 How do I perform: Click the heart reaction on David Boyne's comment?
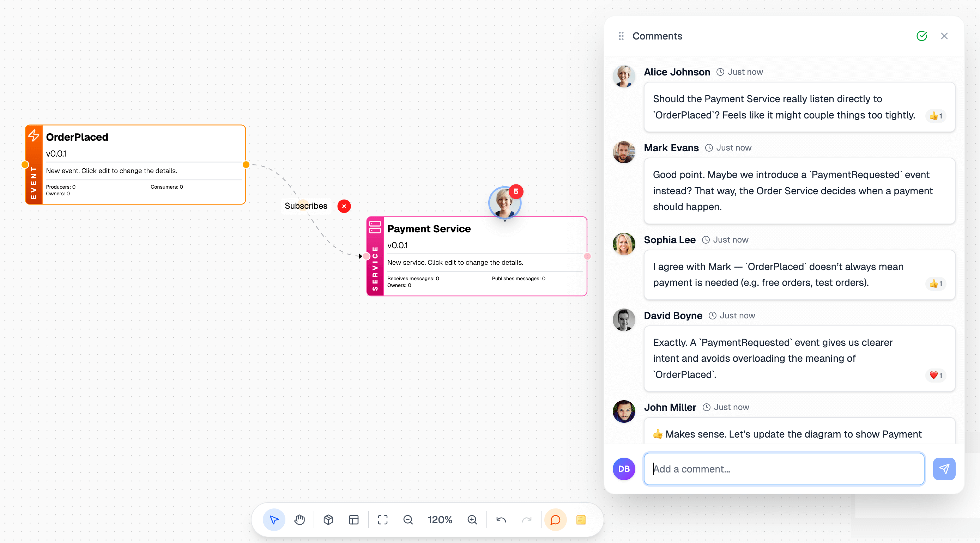[x=936, y=375]
